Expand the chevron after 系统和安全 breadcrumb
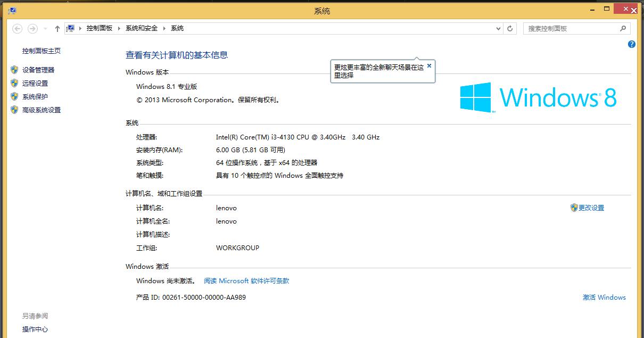 click(x=164, y=28)
